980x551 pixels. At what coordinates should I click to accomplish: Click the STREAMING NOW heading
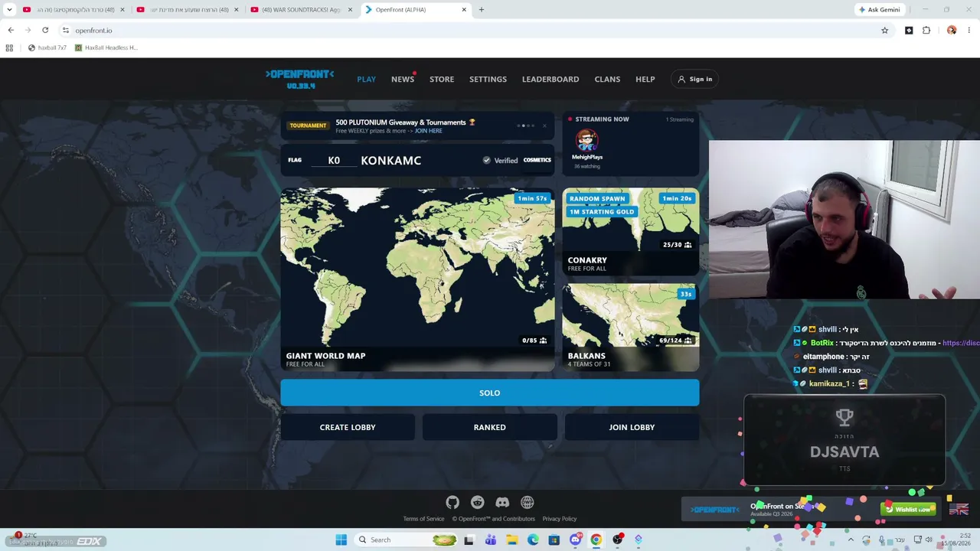[x=602, y=119]
